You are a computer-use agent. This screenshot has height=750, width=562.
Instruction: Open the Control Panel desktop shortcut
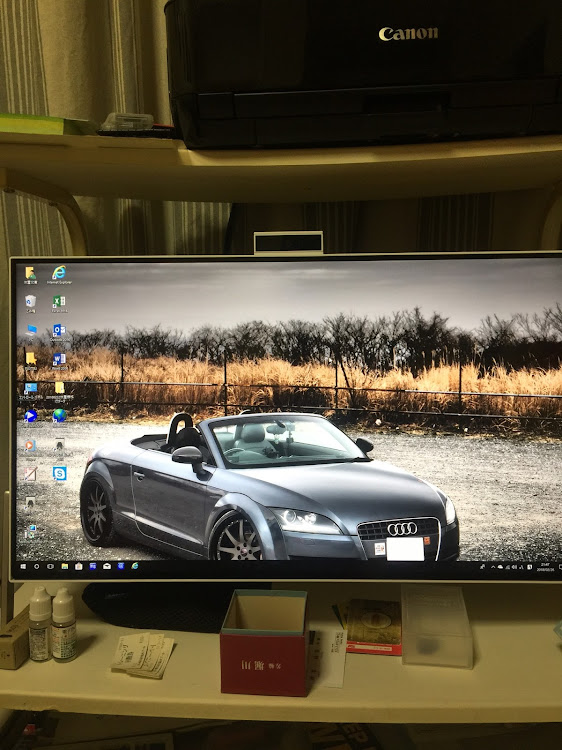tap(30, 390)
